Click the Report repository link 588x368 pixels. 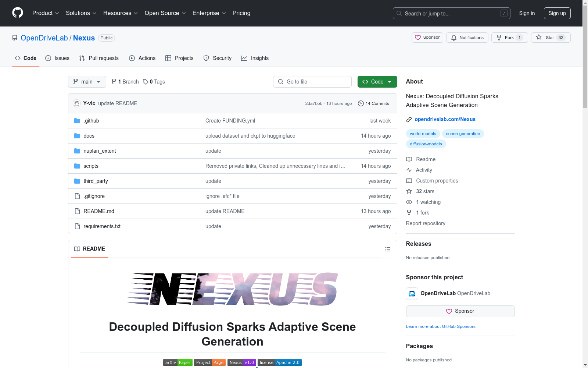[426, 223]
